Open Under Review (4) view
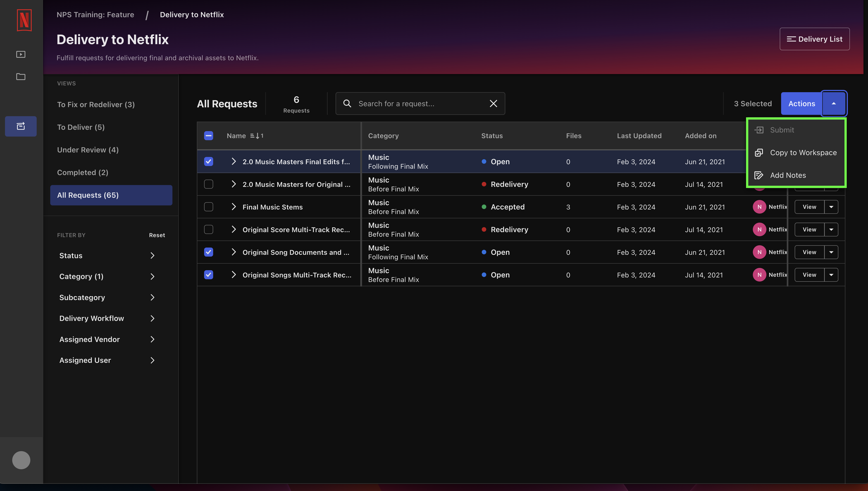Viewport: 868px width, 491px height. tap(111, 150)
